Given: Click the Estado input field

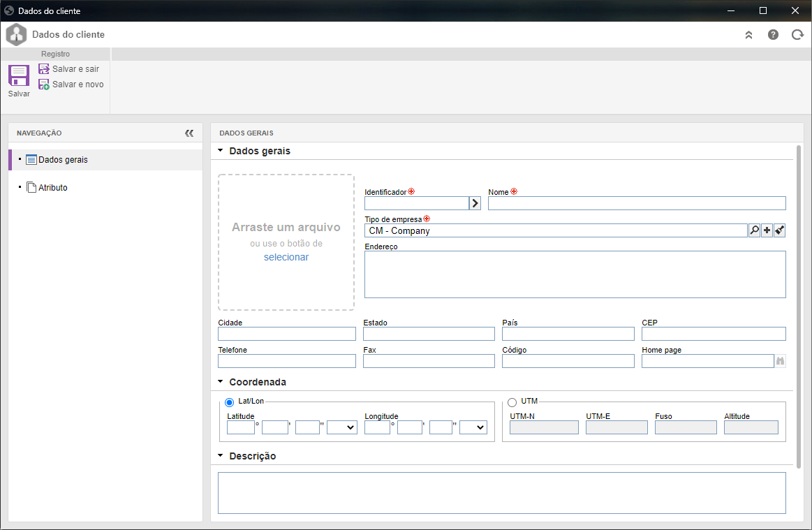Looking at the screenshot, I should (x=429, y=334).
